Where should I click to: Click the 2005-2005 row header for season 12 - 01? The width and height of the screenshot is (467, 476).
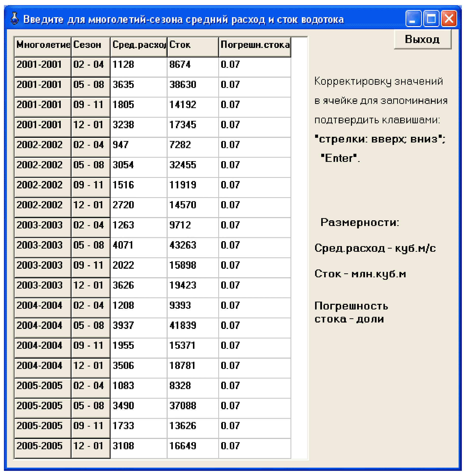43,448
